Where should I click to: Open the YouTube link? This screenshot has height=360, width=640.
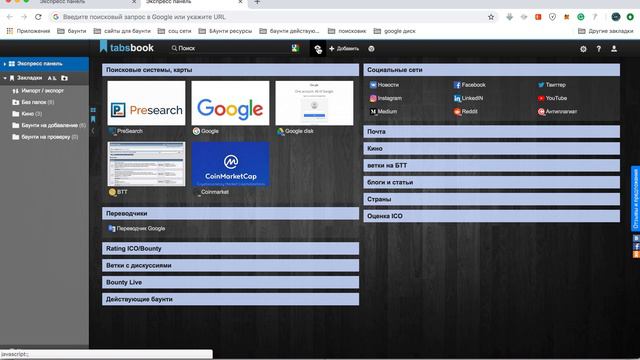tap(552, 98)
